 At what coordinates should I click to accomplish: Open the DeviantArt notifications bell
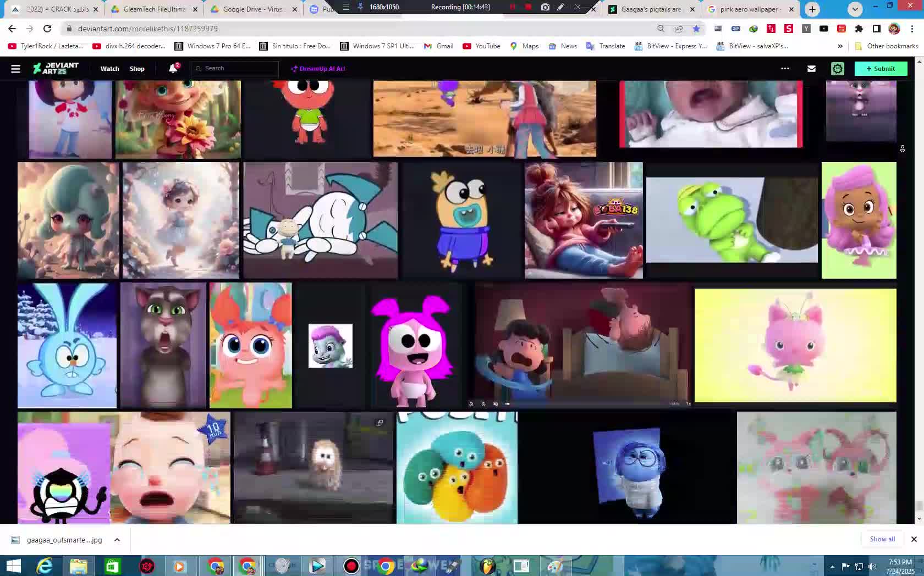[173, 69]
